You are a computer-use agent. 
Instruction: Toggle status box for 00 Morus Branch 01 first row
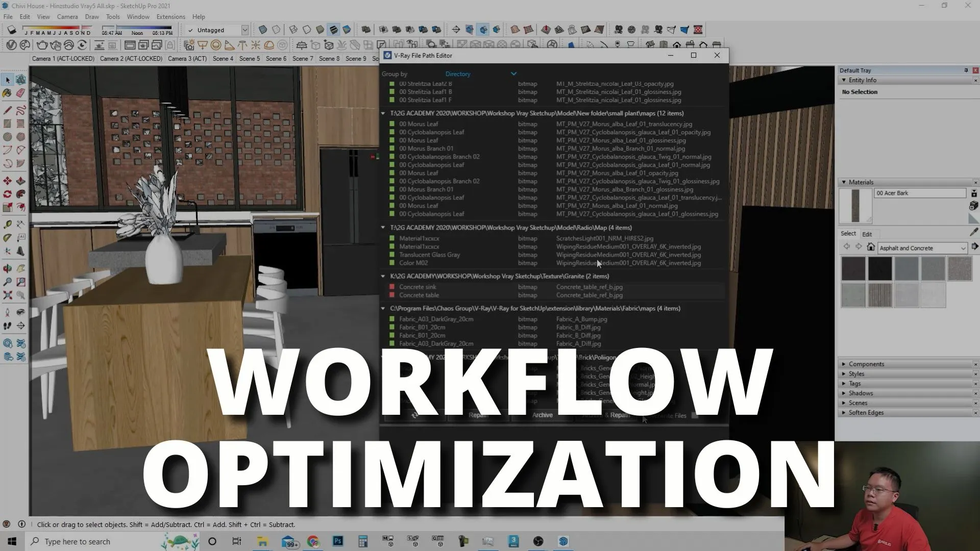(392, 148)
